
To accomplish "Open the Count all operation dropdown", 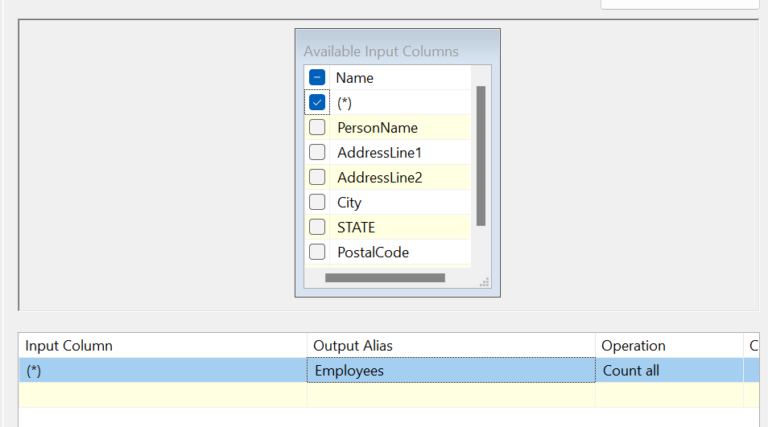I will [x=669, y=370].
